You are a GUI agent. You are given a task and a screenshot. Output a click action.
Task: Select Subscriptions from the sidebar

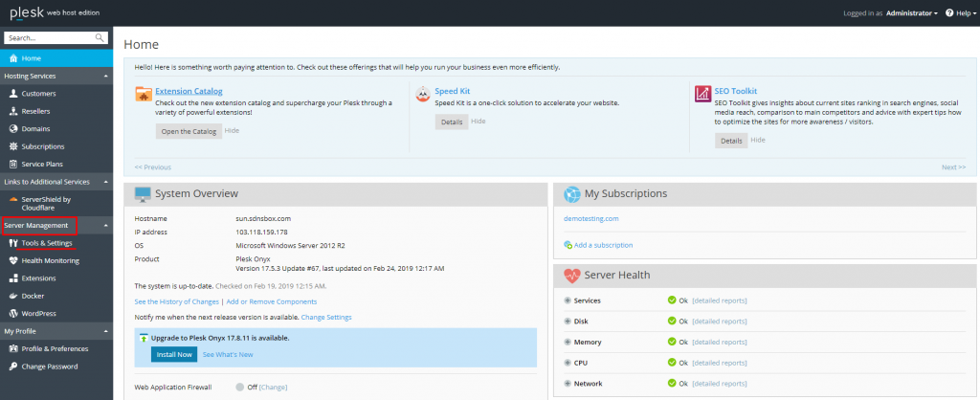click(x=42, y=146)
